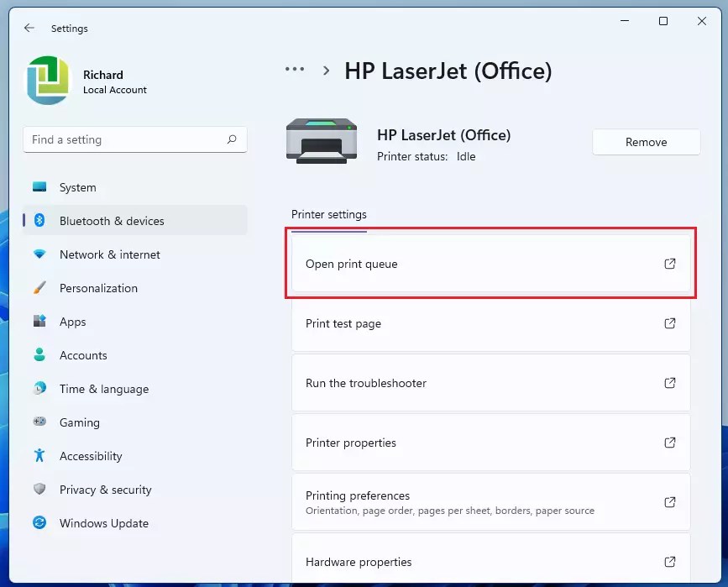The width and height of the screenshot is (728, 587).
Task: Click the Find a setting search box
Action: pyautogui.click(x=134, y=139)
